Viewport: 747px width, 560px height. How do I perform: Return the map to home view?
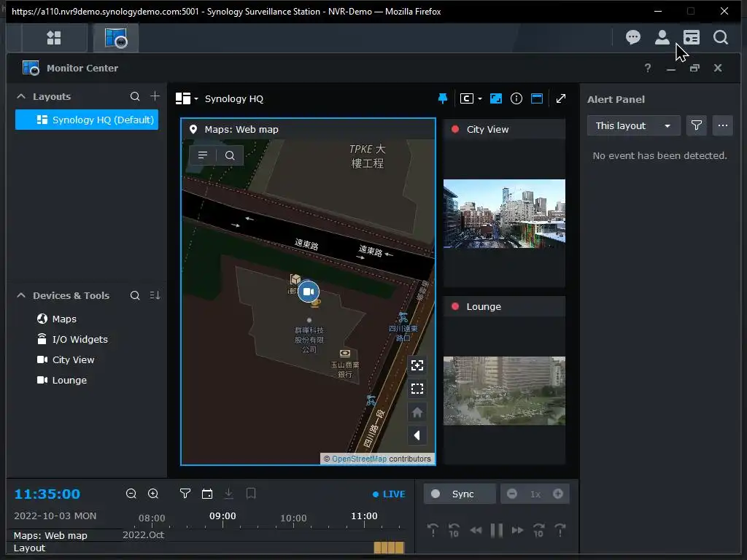point(417,412)
